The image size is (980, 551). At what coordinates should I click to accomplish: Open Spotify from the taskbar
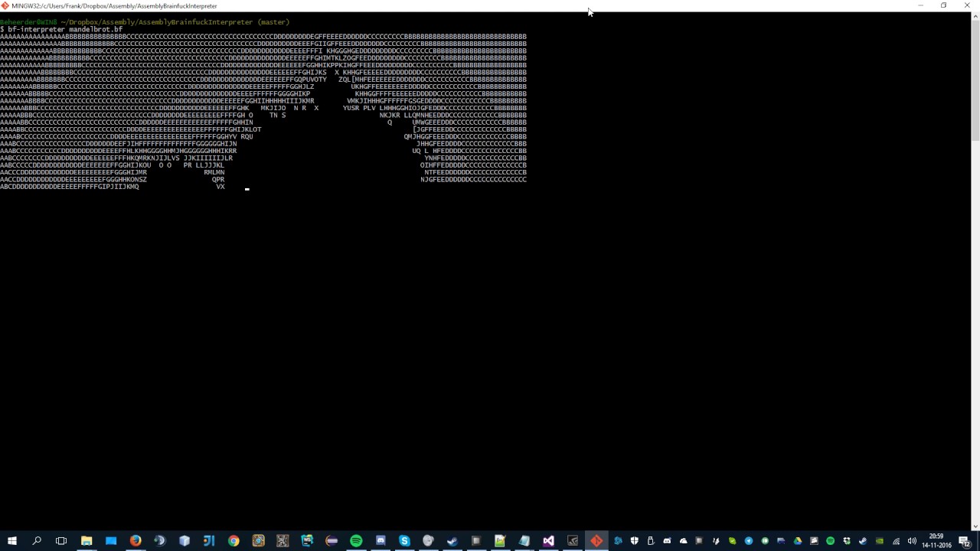pos(356,541)
